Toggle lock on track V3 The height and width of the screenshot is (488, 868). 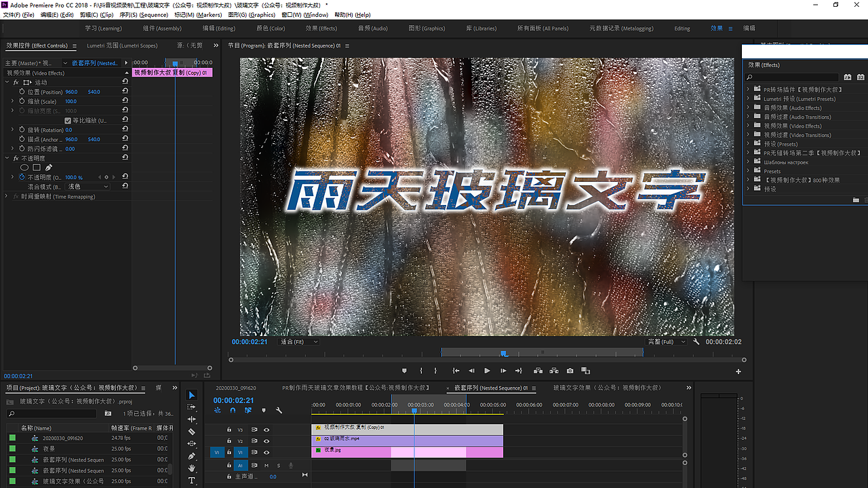coord(228,430)
